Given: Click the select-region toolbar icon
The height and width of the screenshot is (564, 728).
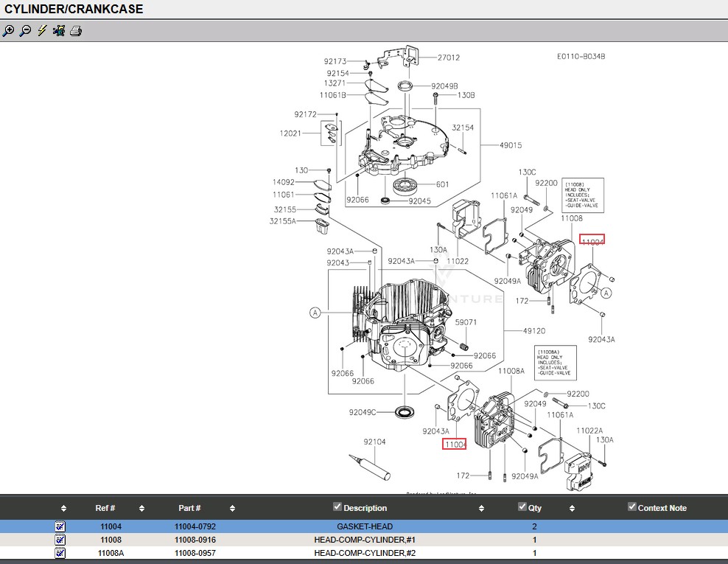Looking at the screenshot, I should click(59, 31).
